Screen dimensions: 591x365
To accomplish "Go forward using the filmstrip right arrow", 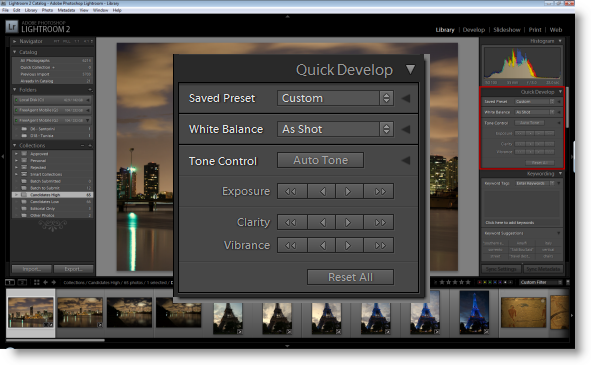I will 54,282.
